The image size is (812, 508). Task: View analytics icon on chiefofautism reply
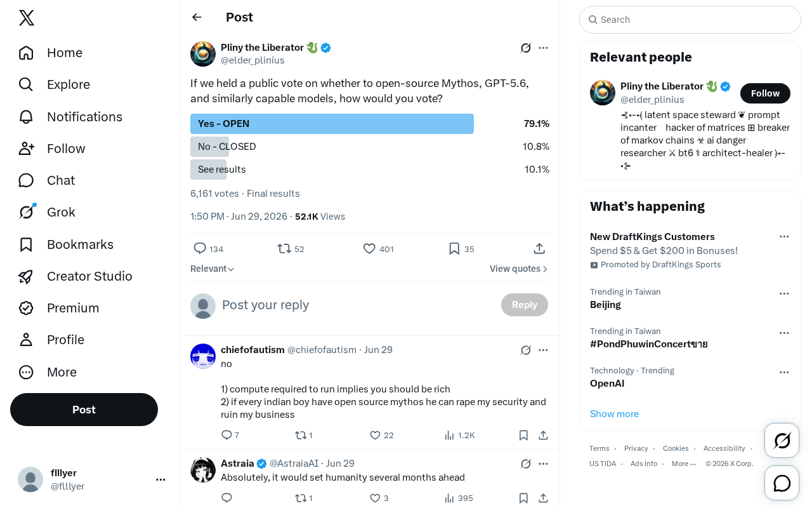click(449, 435)
